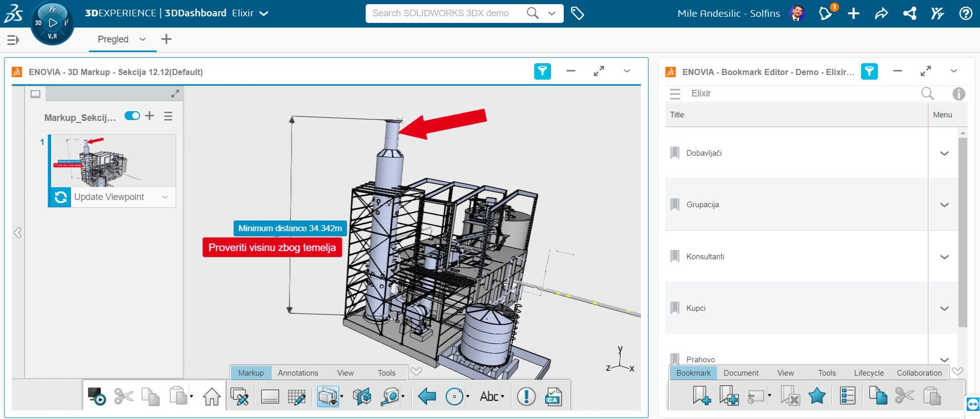This screenshot has height=419, width=980.
Task: Open the Lifecycle tab
Action: coord(869,373)
